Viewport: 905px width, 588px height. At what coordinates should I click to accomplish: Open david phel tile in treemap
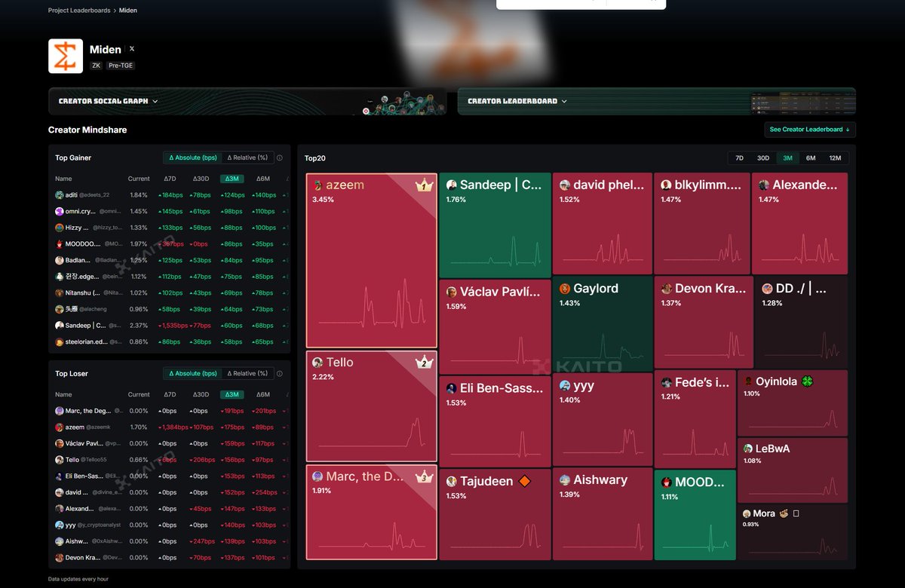click(x=602, y=223)
